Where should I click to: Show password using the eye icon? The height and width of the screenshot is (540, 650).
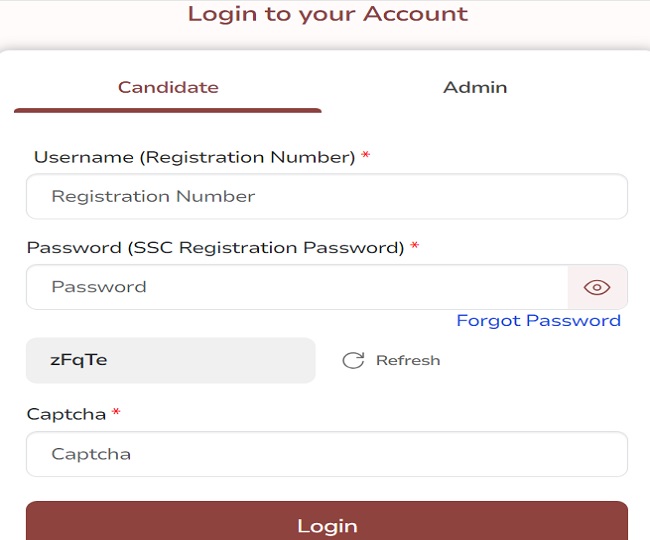tap(597, 287)
